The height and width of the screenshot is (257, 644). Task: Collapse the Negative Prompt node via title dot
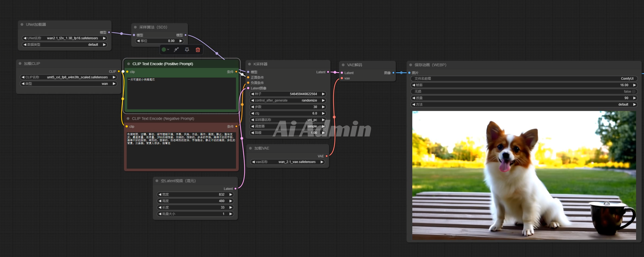[128, 119]
